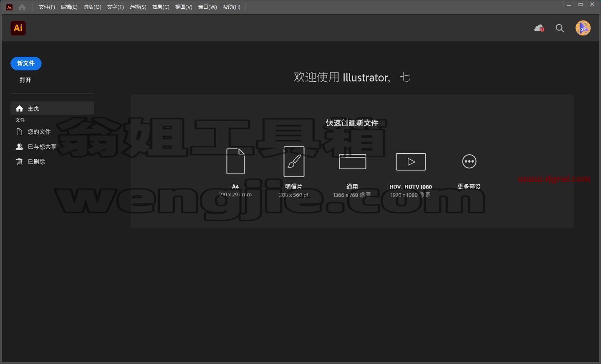Click the search magnifier icon
The height and width of the screenshot is (364, 601).
560,28
